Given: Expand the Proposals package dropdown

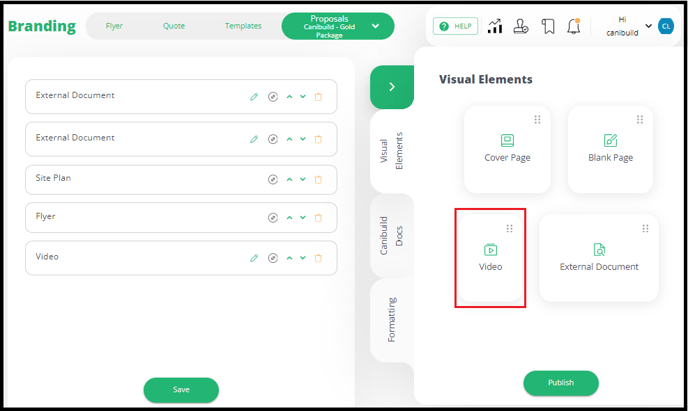Looking at the screenshot, I should coord(376,26).
